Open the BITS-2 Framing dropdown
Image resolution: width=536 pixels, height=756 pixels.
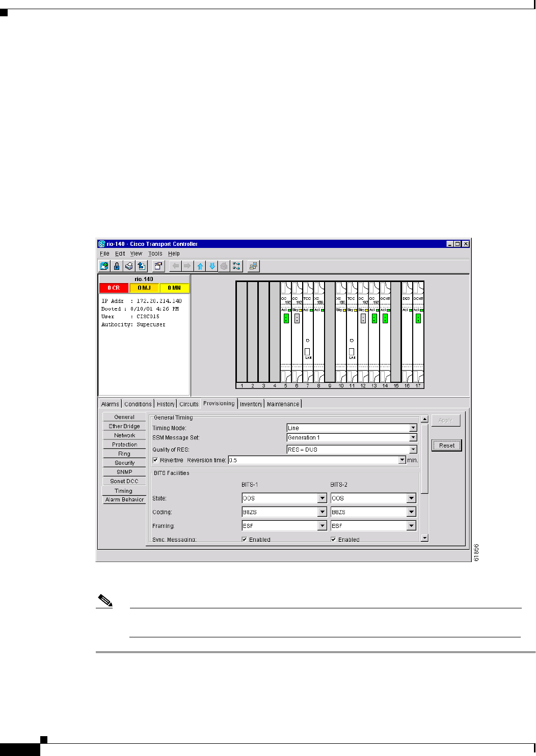412,526
